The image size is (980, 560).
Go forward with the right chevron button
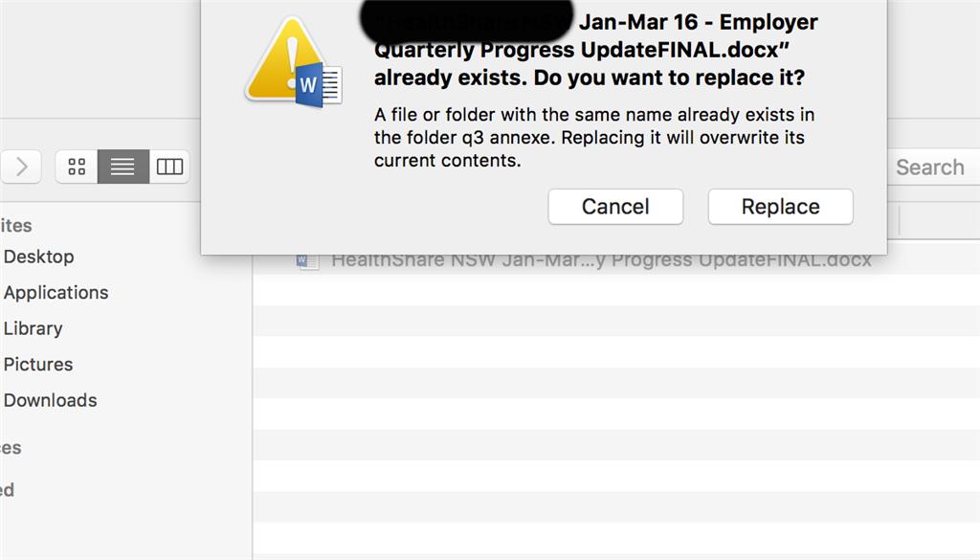tap(22, 167)
